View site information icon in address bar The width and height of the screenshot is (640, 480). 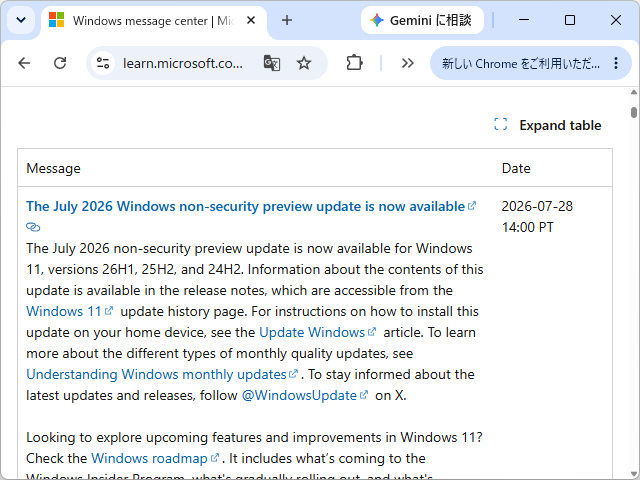(x=103, y=63)
